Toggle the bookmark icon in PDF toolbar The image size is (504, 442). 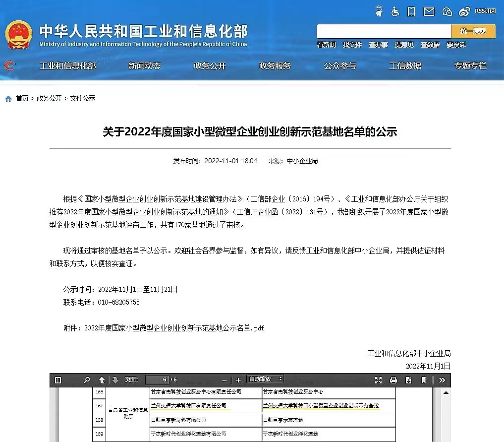(x=422, y=380)
